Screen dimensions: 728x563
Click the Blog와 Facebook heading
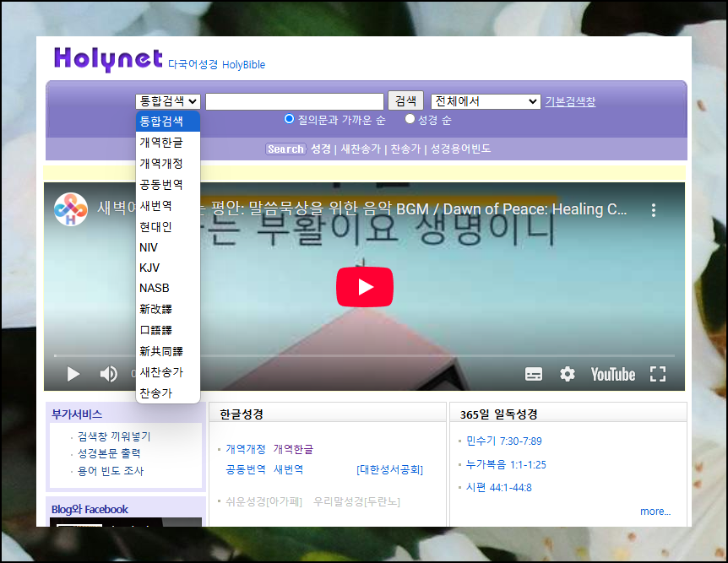coord(90,509)
